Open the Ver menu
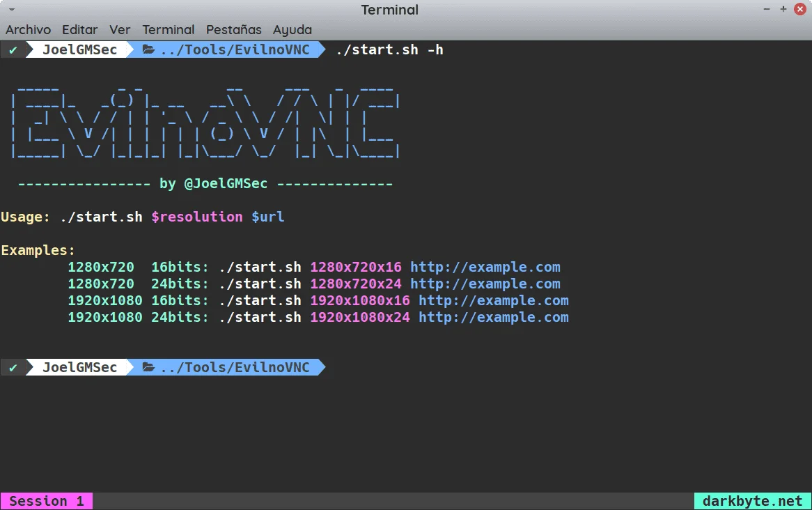 [120, 29]
